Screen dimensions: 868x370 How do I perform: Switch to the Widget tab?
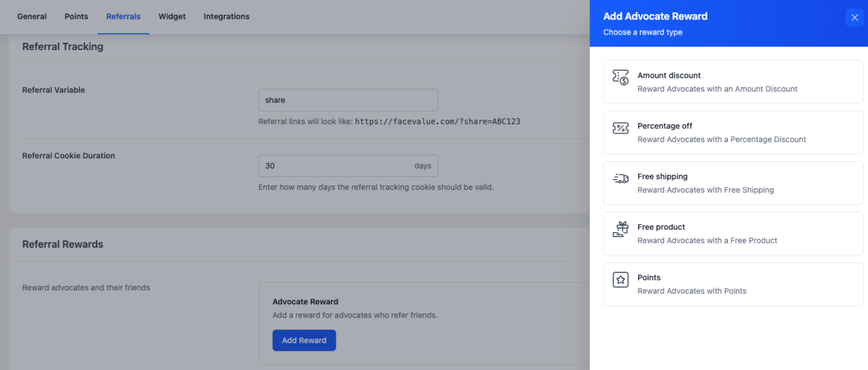point(172,16)
